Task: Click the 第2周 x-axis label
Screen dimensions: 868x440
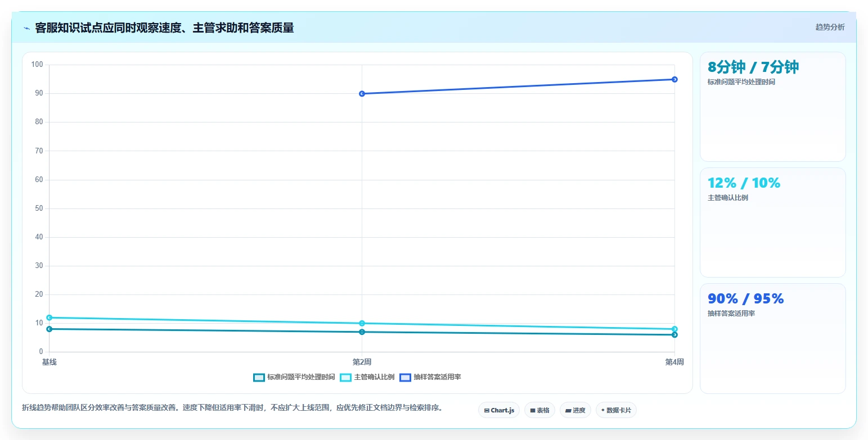Action: click(362, 362)
